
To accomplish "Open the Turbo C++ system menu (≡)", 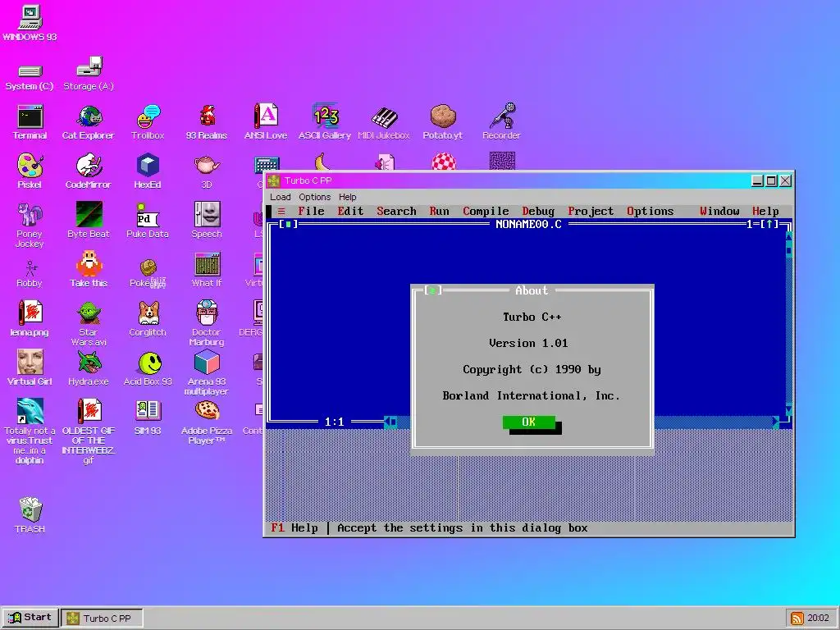I will coord(281,211).
